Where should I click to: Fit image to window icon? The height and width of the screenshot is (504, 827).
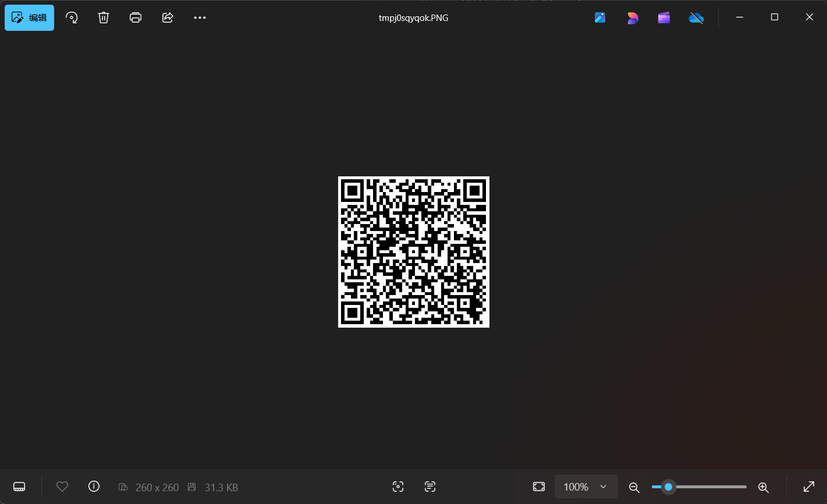pos(539,487)
